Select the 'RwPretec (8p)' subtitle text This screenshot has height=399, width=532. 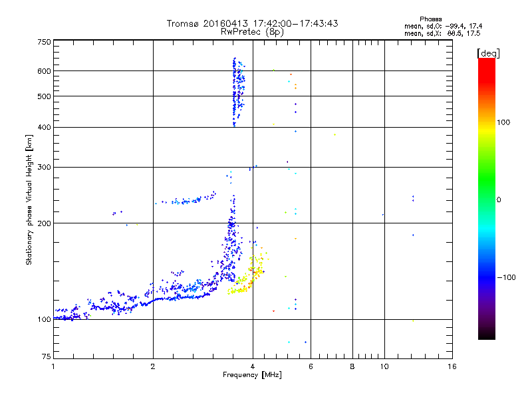[252, 32]
